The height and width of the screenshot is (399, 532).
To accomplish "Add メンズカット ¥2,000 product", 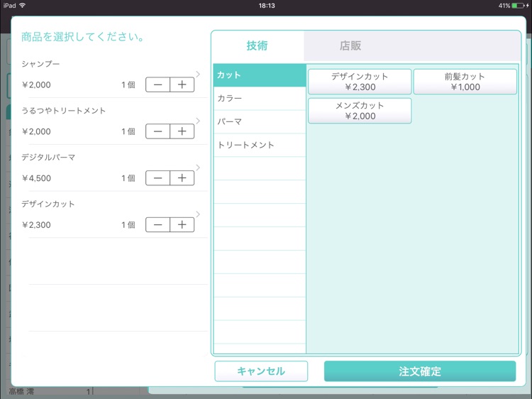I will pyautogui.click(x=360, y=111).
